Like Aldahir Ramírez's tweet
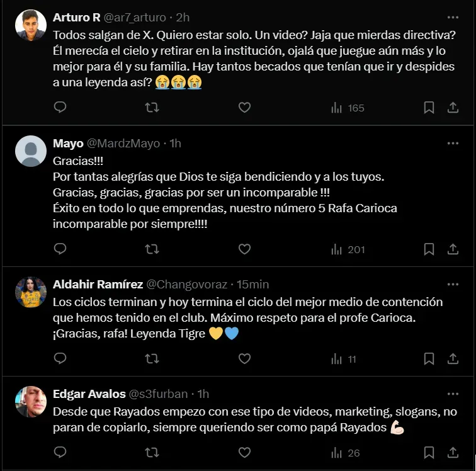This screenshot has height=471, width=476. pos(244,359)
